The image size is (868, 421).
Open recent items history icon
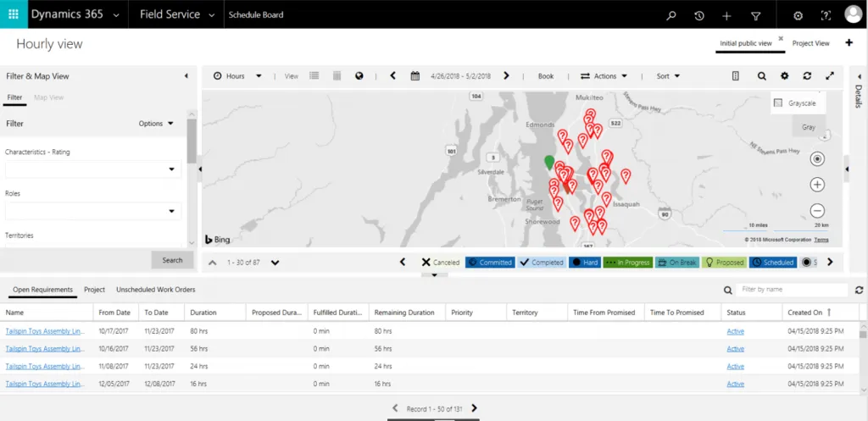click(699, 15)
